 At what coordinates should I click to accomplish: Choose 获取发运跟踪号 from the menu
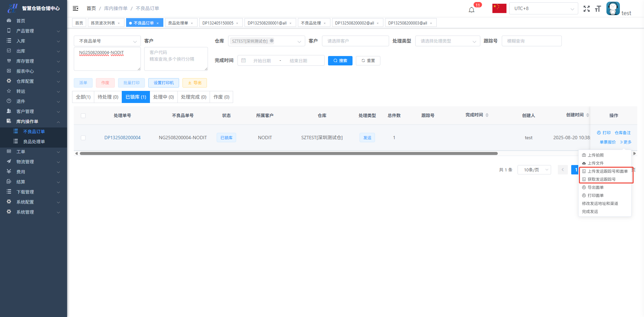tap(601, 179)
